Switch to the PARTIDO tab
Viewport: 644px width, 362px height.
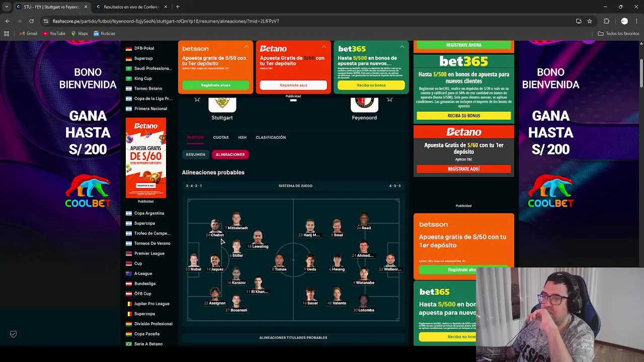(195, 137)
